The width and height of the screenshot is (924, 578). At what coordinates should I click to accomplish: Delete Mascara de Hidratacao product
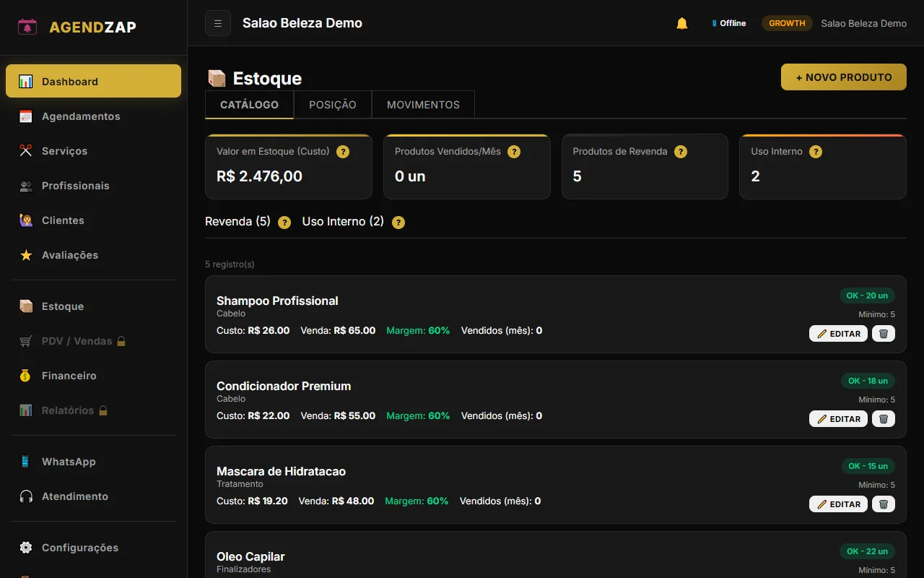884,504
